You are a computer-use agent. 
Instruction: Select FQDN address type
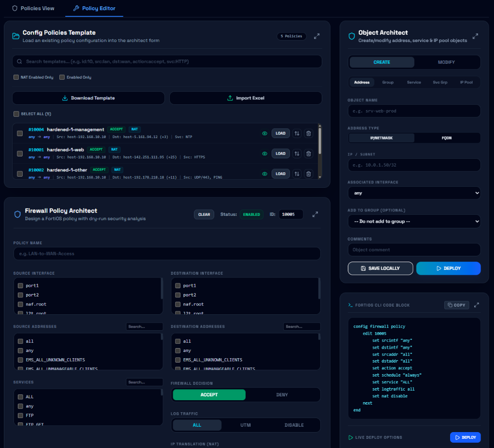pos(446,138)
